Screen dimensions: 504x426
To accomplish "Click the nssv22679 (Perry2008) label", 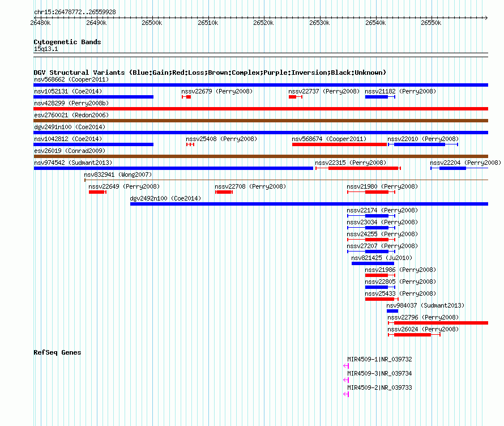I will point(217,91).
